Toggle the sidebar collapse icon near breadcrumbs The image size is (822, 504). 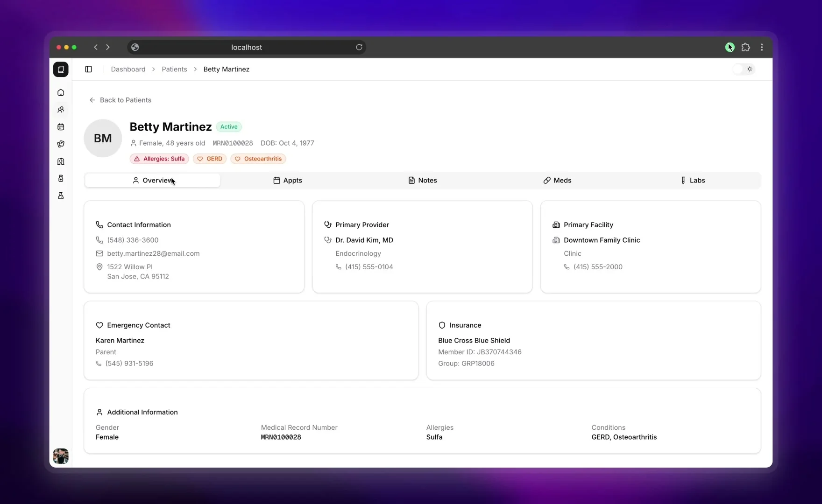tap(88, 69)
